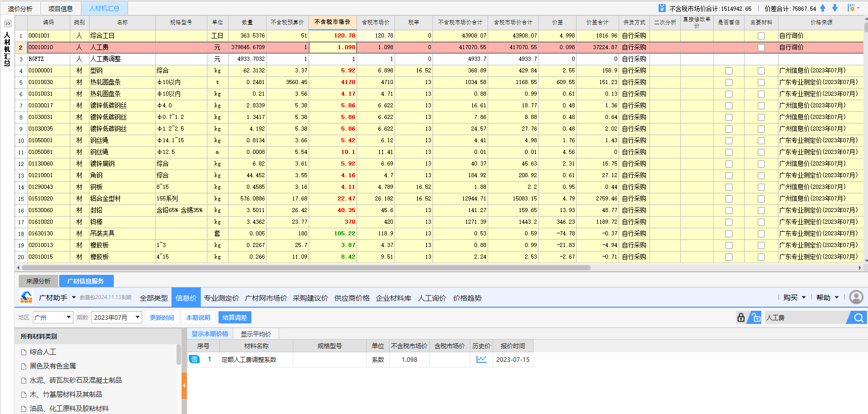Viewport: 868px width, 414px height.
Task: Open the 地区 广州 dropdown
Action: point(53,317)
